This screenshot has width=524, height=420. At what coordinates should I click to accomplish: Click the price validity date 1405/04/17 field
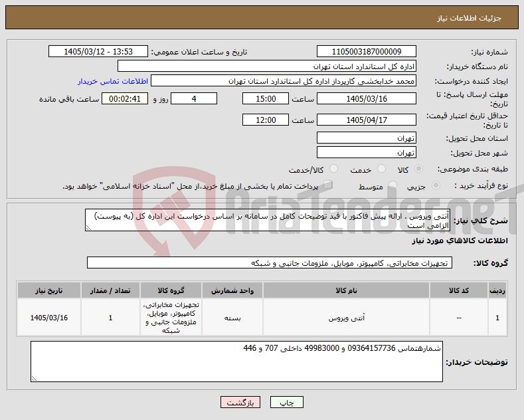[x=366, y=120]
